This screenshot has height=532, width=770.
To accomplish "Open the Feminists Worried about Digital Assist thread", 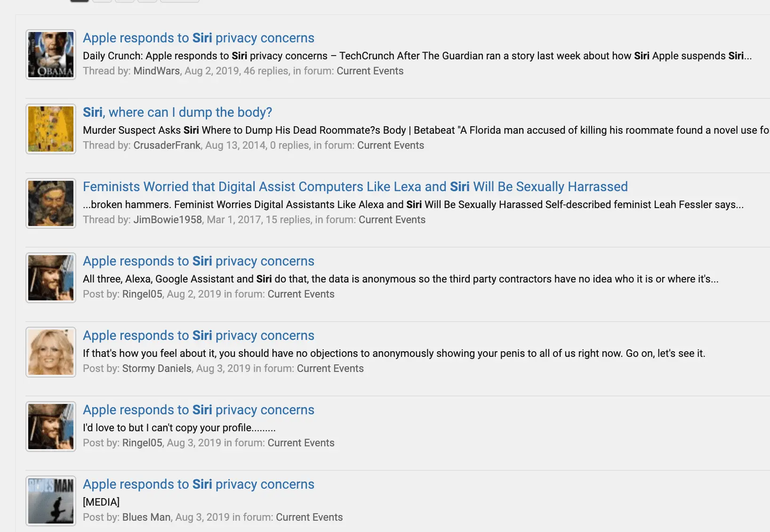I will click(355, 187).
